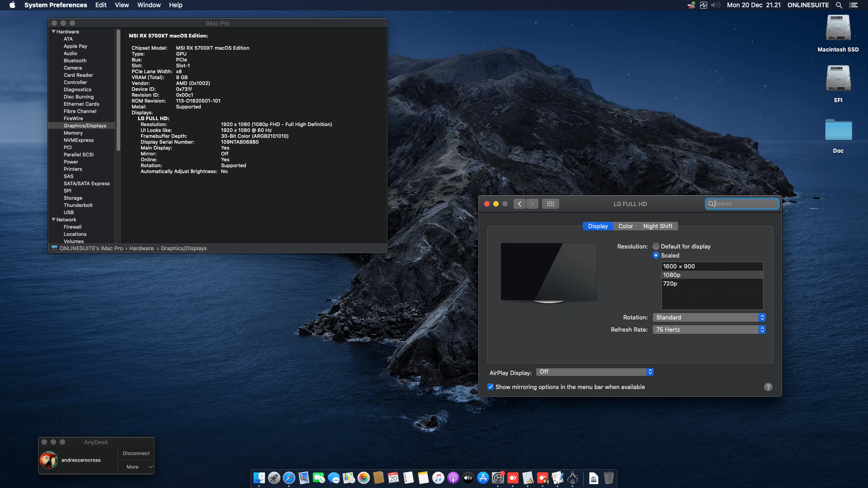Select Bluetooth in hardware sidebar
This screenshot has height=488, width=868.
tap(75, 61)
